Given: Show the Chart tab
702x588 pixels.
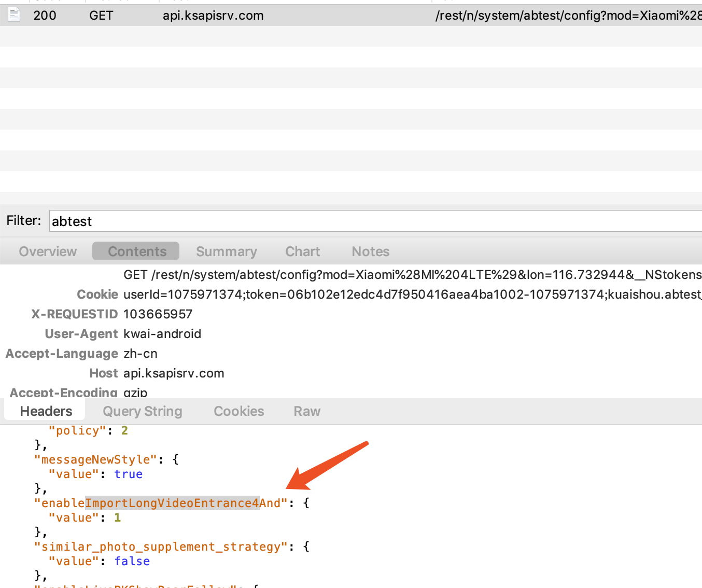Looking at the screenshot, I should click(302, 251).
